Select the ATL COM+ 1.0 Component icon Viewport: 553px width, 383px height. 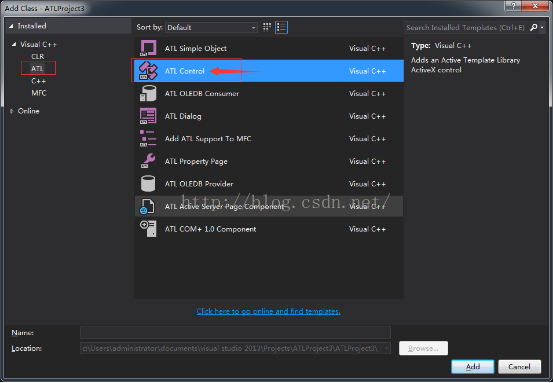(148, 229)
